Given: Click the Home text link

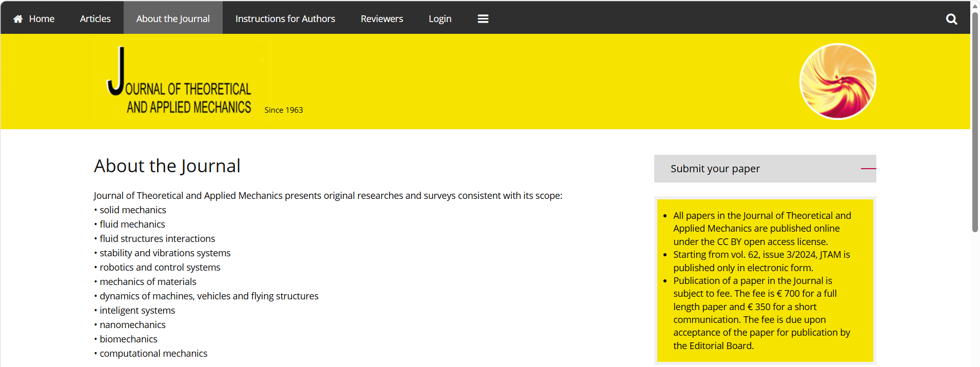Looking at the screenshot, I should click(42, 19).
